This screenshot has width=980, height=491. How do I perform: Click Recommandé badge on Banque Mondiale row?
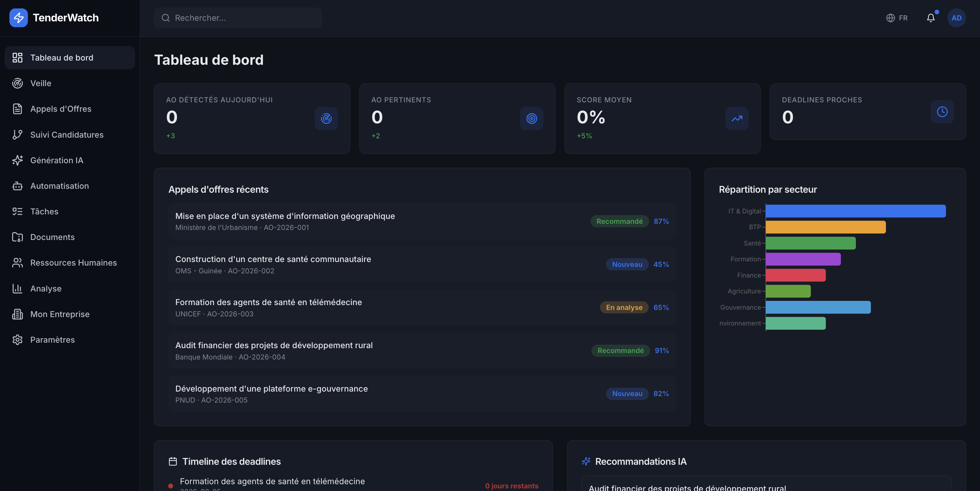click(x=621, y=350)
